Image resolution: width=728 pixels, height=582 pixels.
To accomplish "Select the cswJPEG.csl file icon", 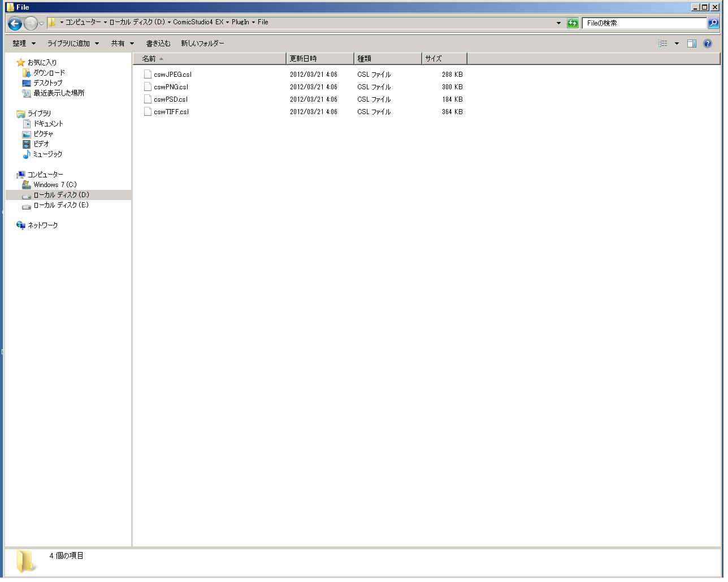I will [x=148, y=75].
